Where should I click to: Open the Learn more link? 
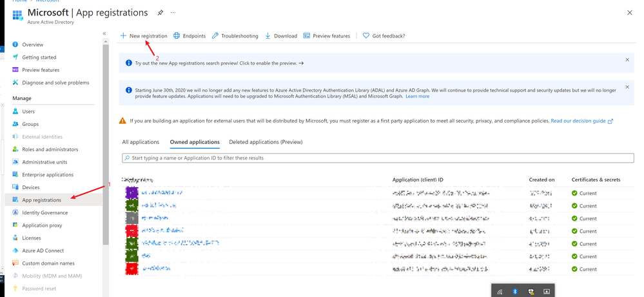coord(417,96)
